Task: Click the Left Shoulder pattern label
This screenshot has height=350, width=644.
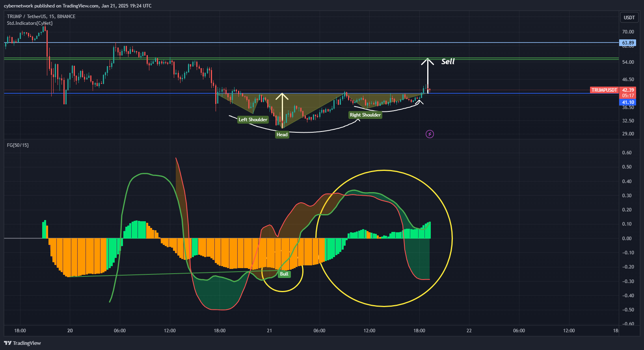Action: [253, 120]
